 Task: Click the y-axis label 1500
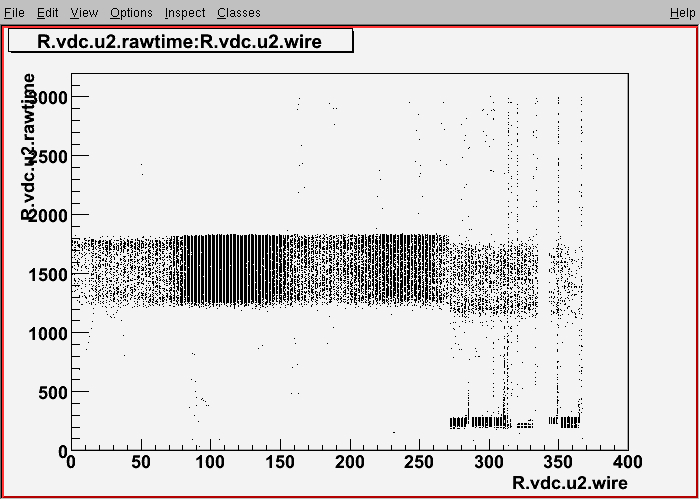[x=48, y=274]
